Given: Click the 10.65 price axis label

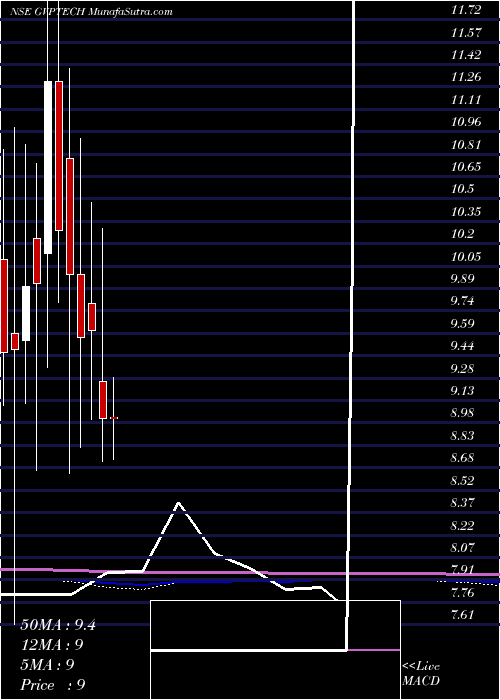Looking at the screenshot, I should pyautogui.click(x=466, y=167).
